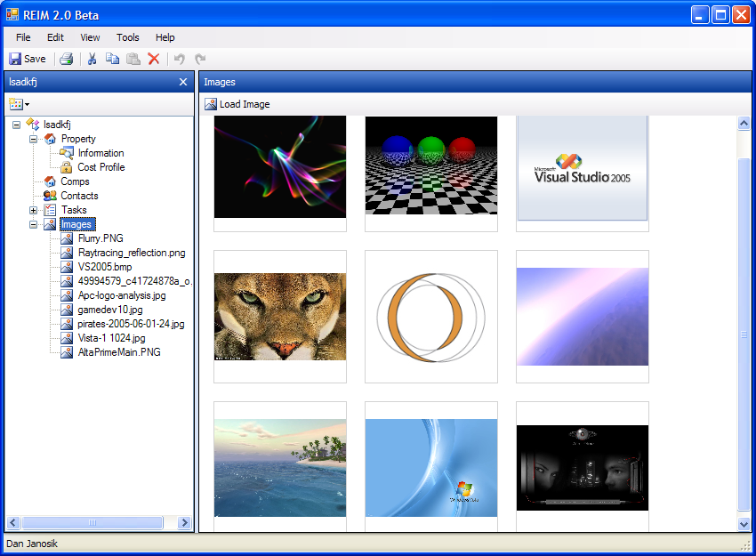Viewport: 756px width, 556px height.
Task: Click the tree horizontal scrollbar thumb
Action: (x=92, y=523)
